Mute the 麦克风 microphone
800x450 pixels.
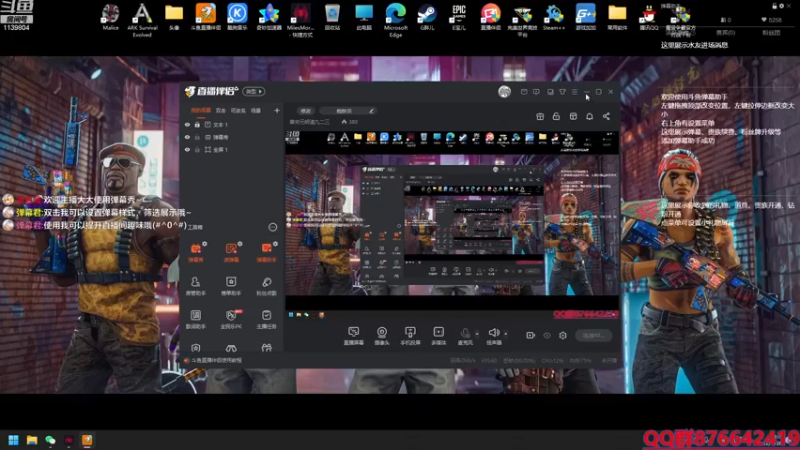pyautogui.click(x=465, y=336)
